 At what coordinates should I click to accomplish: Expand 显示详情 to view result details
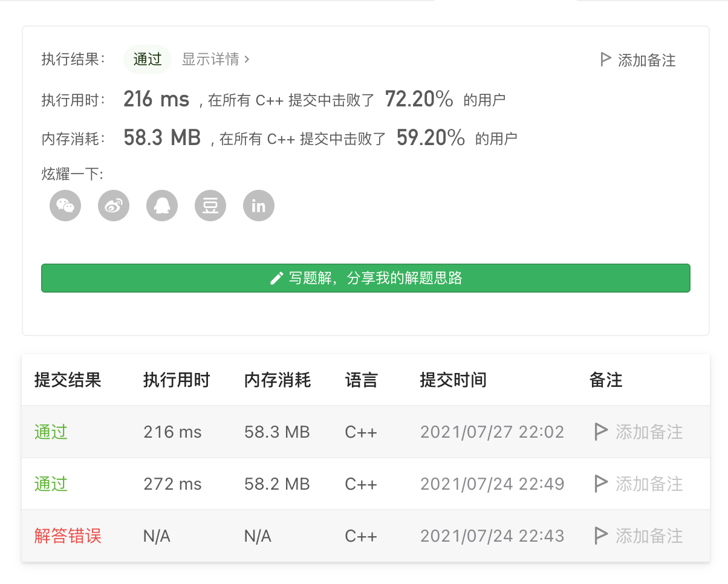coord(216,59)
